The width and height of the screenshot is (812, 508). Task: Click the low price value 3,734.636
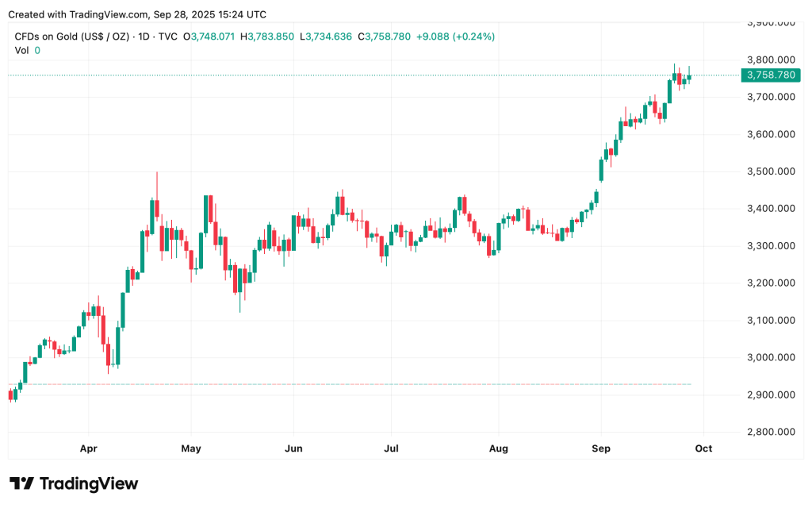327,37
